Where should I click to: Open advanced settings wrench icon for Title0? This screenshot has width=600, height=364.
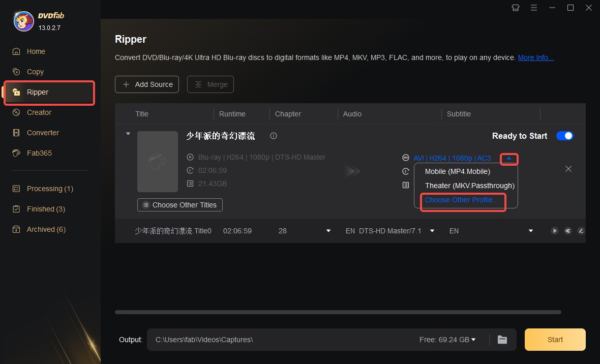(x=567, y=231)
